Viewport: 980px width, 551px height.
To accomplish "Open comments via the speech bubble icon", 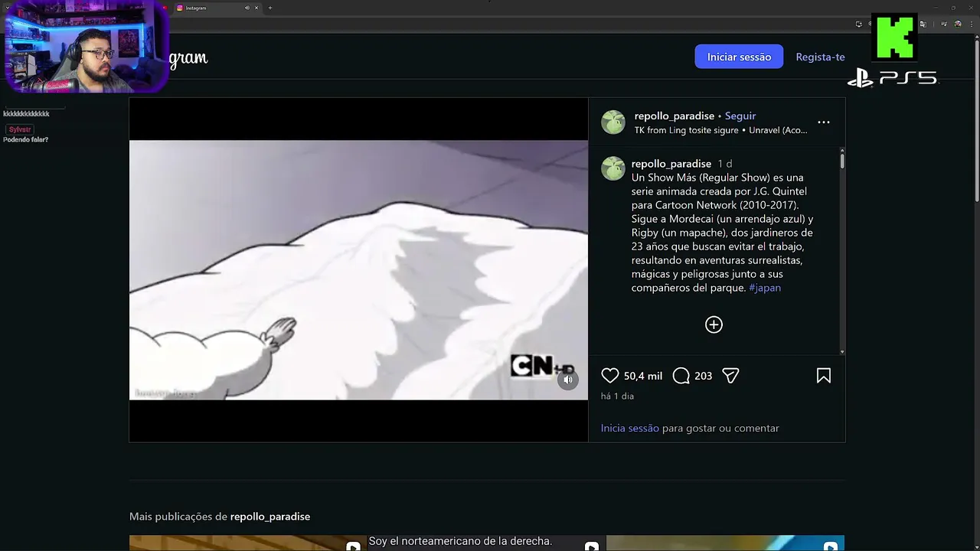I will (x=681, y=376).
